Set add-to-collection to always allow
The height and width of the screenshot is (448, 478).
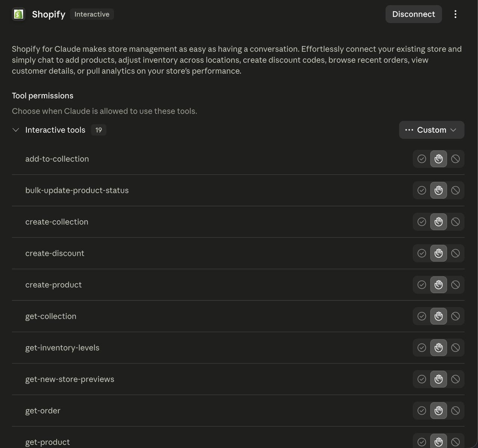pos(422,159)
